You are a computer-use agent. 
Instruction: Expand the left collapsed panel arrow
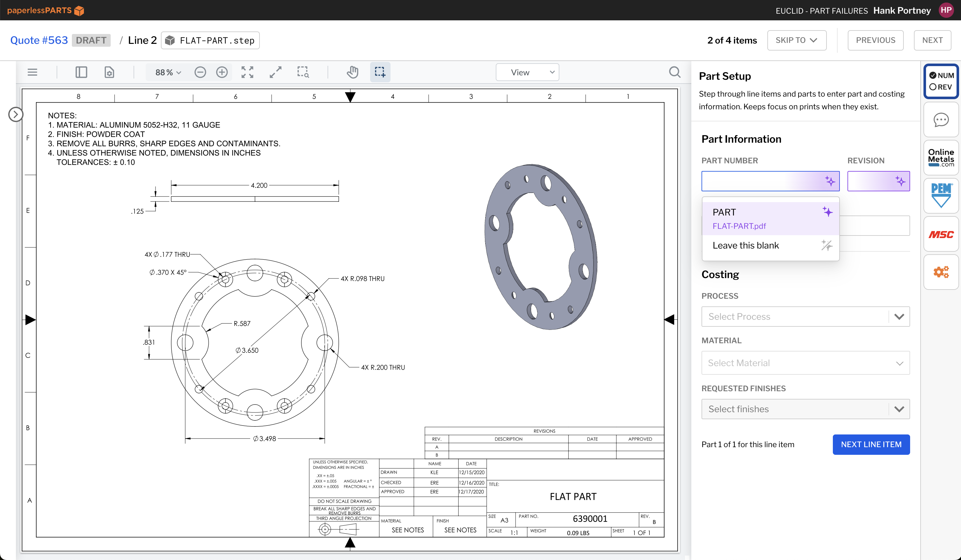click(16, 114)
